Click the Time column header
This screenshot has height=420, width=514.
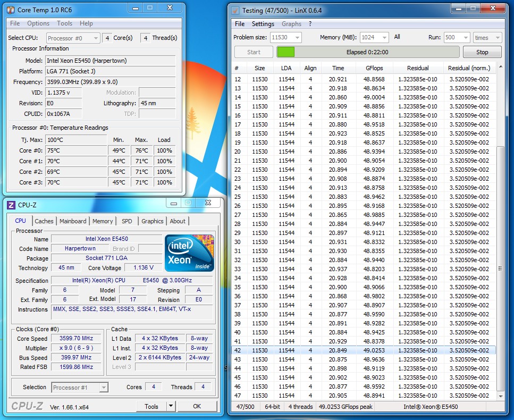pos(338,68)
